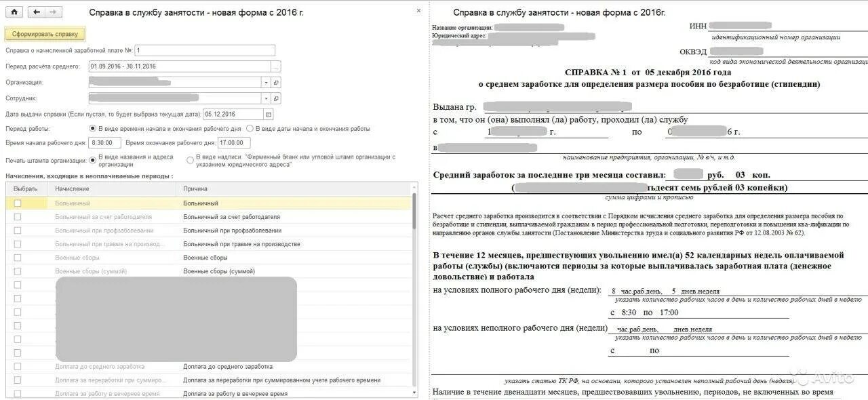Click the open-item icon beside Организация field
Image resolution: width=868 pixels, height=400 pixels.
click(x=277, y=81)
